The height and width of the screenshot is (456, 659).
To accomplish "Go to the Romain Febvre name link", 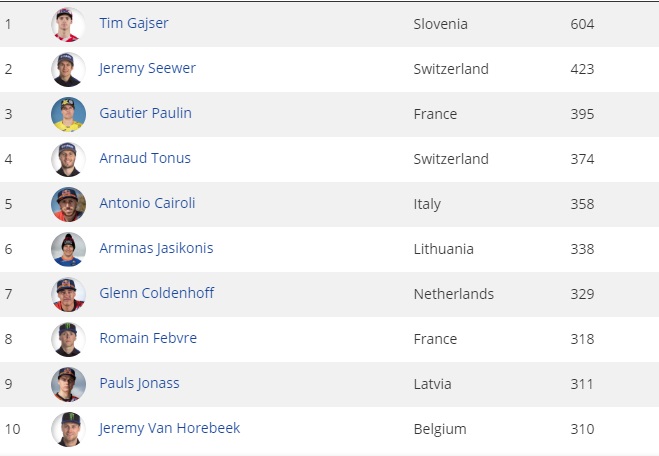I will [148, 338].
